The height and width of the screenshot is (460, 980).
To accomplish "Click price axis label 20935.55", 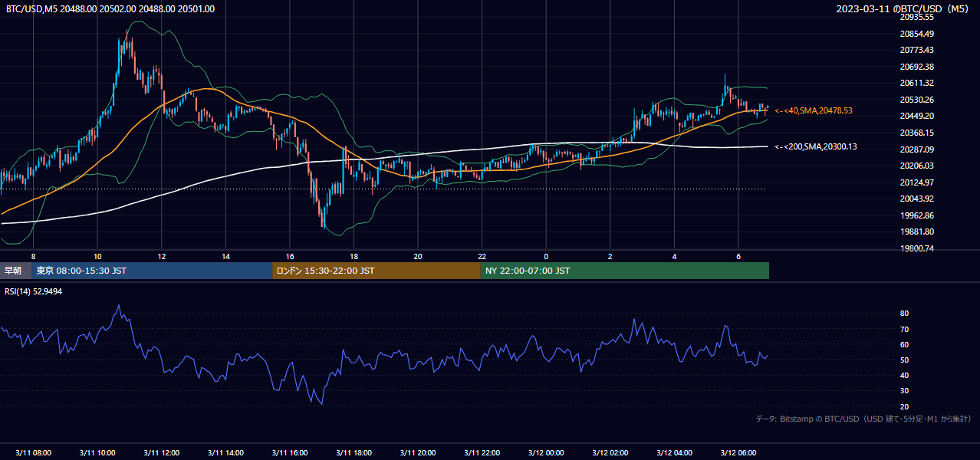I will [916, 17].
